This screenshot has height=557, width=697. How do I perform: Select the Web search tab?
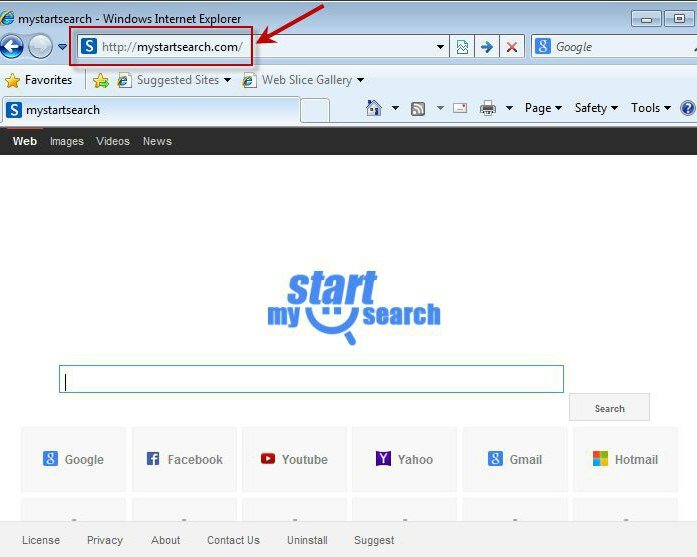(x=24, y=141)
